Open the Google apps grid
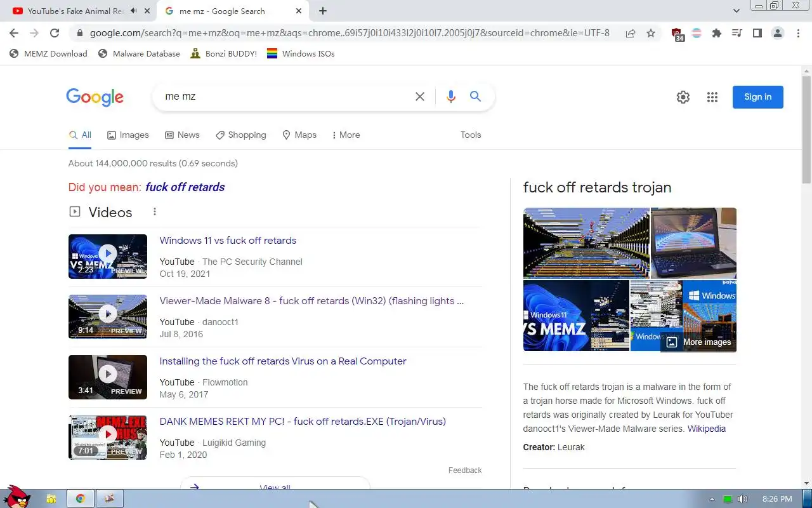The width and height of the screenshot is (812, 508). (712, 97)
